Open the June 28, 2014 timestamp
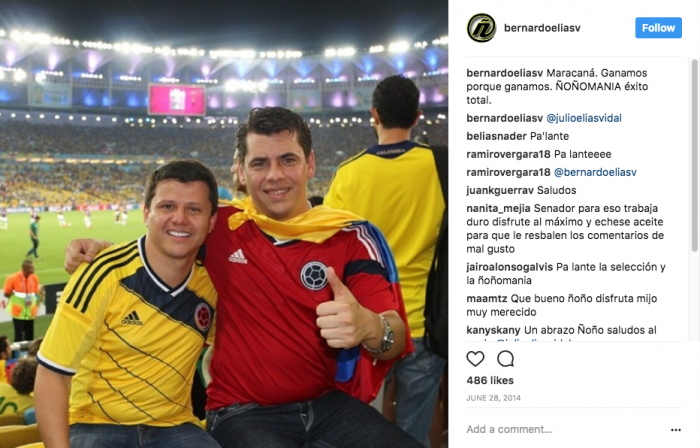 (493, 398)
